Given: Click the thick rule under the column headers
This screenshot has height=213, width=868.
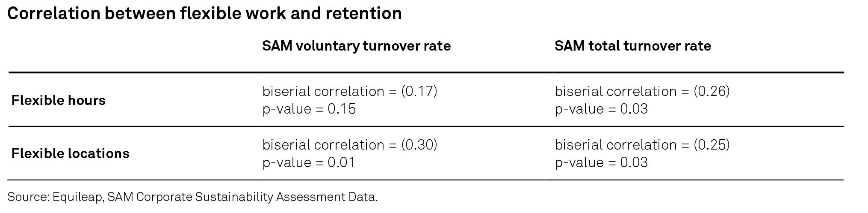Looking at the screenshot, I should tap(426, 72).
